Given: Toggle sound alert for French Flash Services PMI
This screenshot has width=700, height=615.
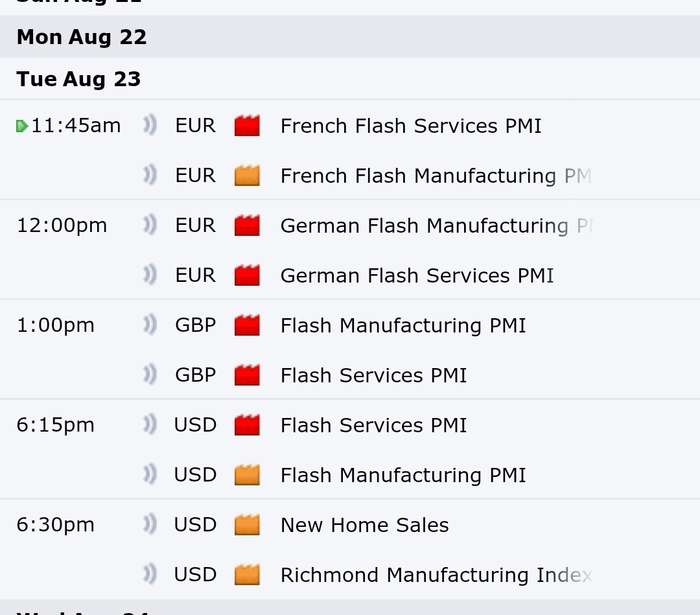Looking at the screenshot, I should pyautogui.click(x=150, y=125).
